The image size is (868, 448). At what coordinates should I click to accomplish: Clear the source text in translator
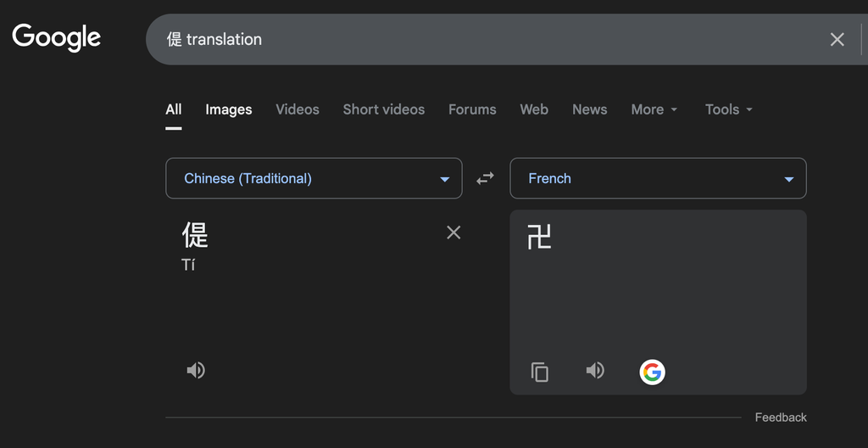pyautogui.click(x=453, y=232)
